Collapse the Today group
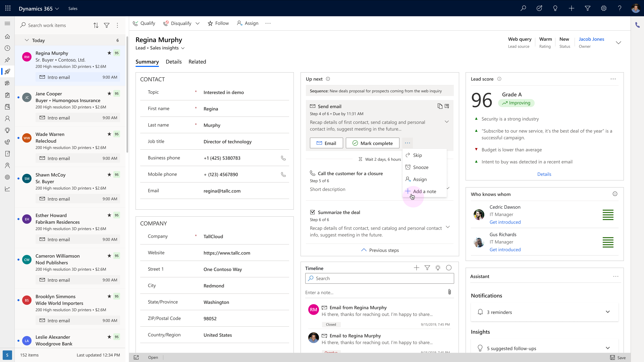644x362 pixels. tap(27, 40)
